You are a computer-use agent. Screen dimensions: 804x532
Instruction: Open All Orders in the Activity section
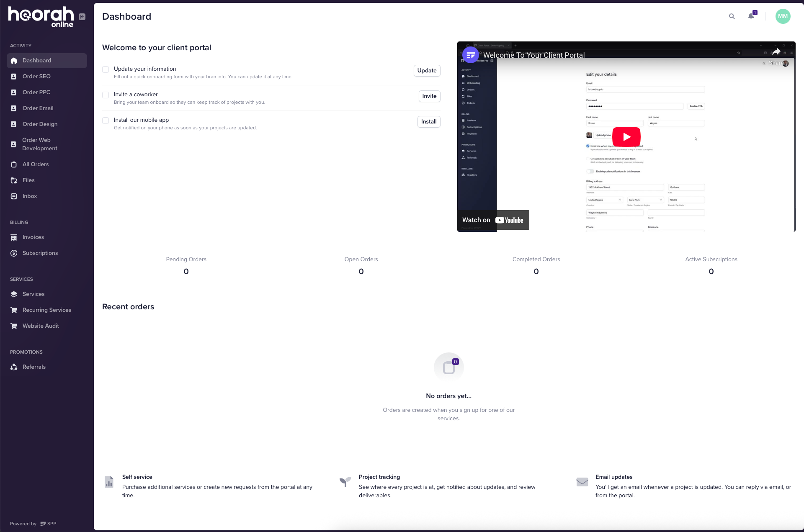click(x=35, y=164)
